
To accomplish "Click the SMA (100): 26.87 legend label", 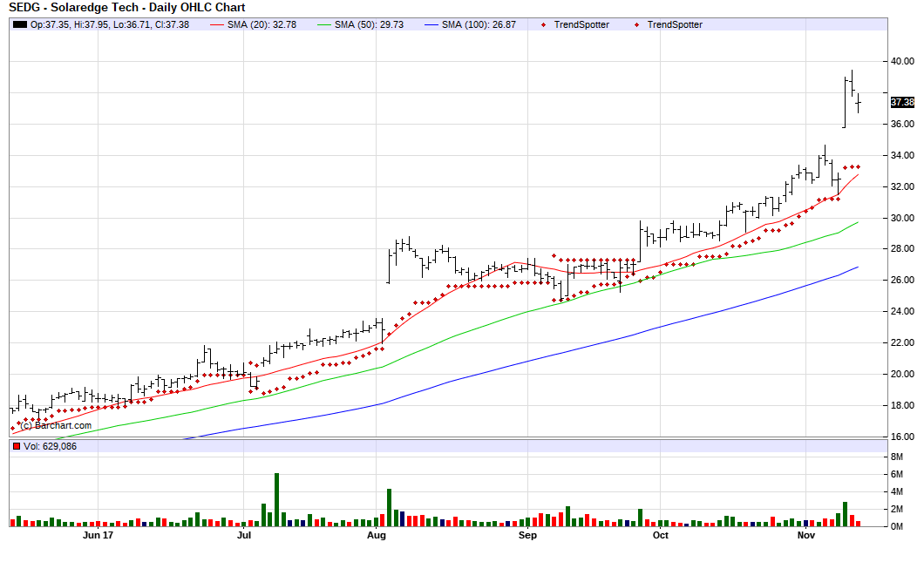I will pyautogui.click(x=479, y=24).
